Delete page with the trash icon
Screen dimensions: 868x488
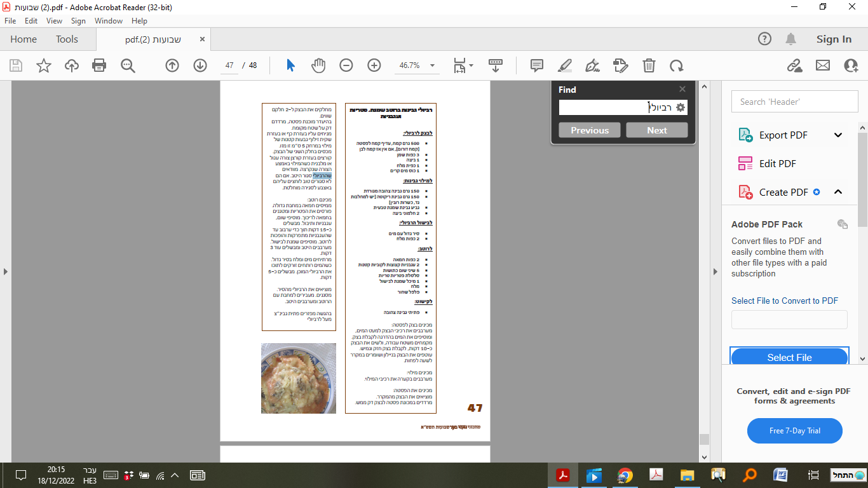649,65
